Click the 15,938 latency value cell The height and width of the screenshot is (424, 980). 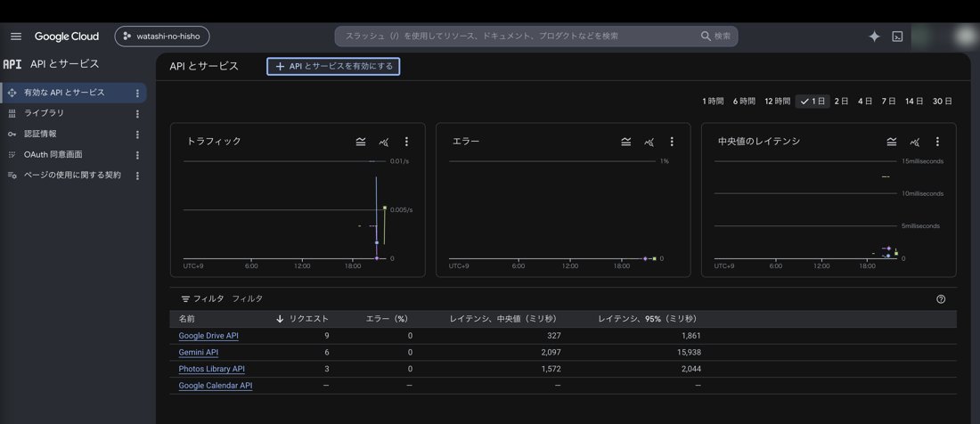click(x=689, y=352)
